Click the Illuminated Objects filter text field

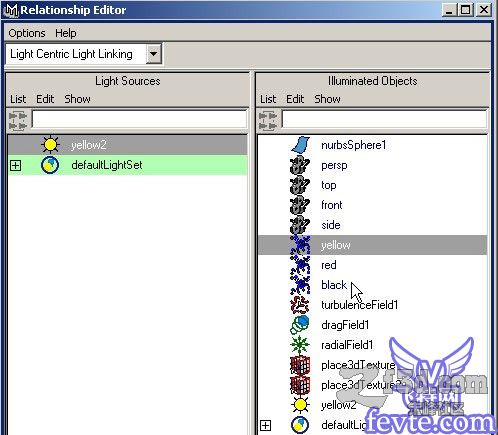[384, 119]
